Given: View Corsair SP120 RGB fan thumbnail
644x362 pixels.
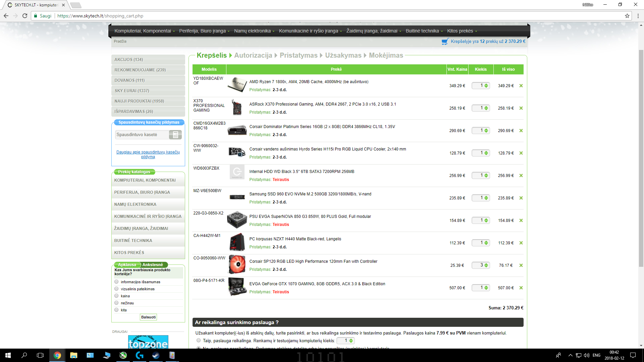Looking at the screenshot, I should (x=237, y=264).
